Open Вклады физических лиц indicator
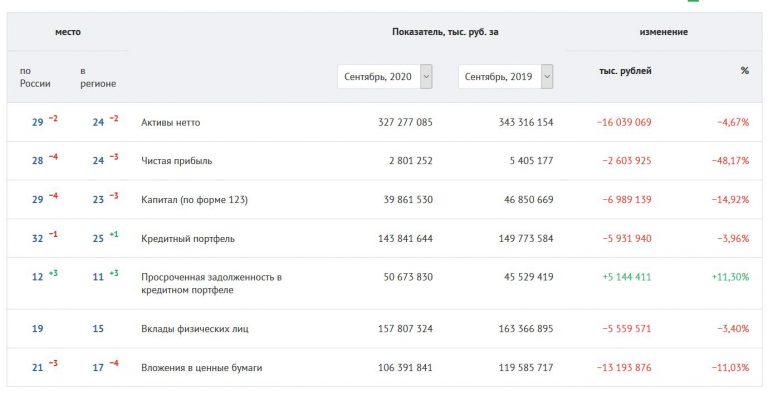This screenshot has width=768, height=400. 194,329
